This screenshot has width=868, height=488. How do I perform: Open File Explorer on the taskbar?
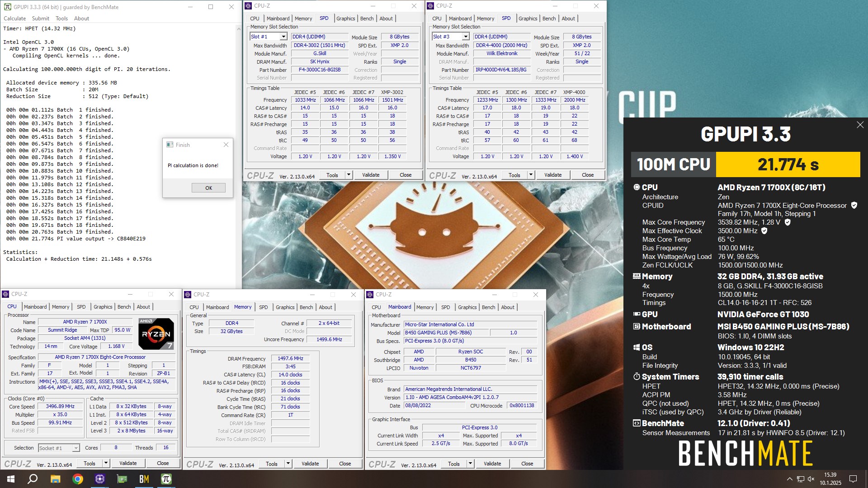point(55,479)
